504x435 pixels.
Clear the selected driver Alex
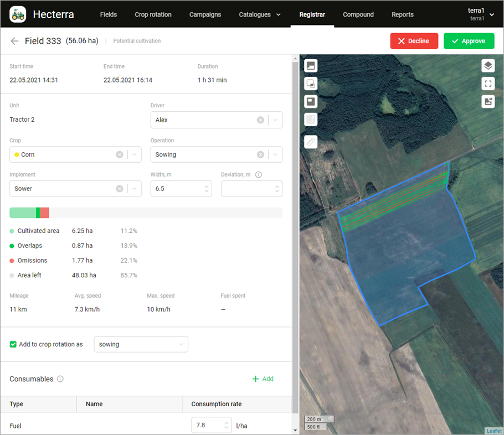pos(260,120)
